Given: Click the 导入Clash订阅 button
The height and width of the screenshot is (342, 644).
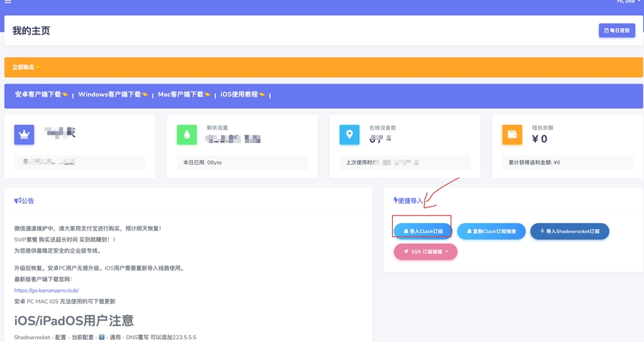Looking at the screenshot, I should pyautogui.click(x=422, y=231).
